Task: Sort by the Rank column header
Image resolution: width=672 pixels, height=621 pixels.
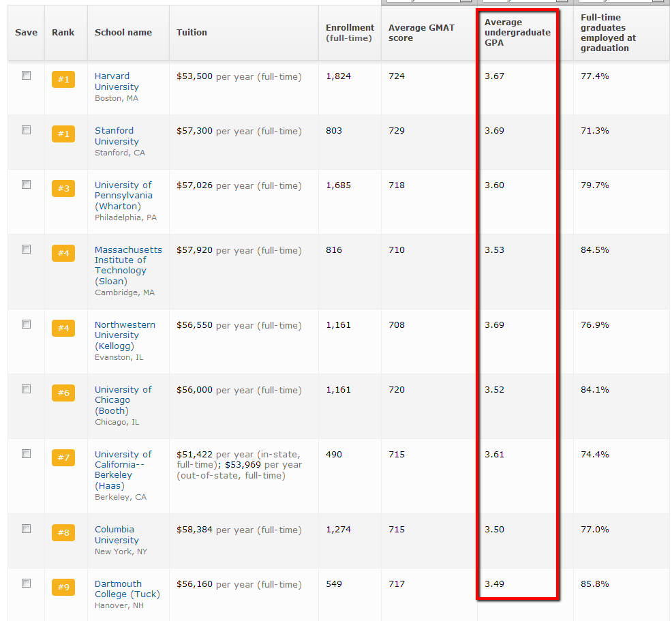Action: point(63,33)
